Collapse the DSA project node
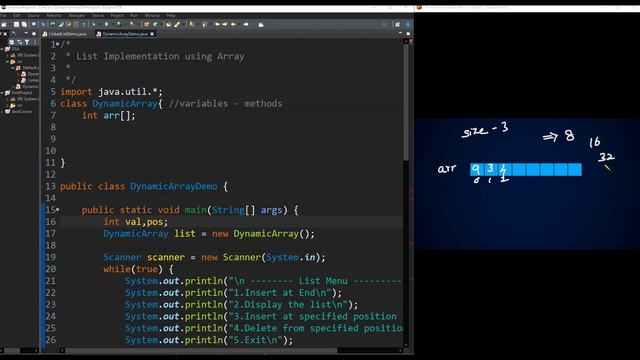 2,49
